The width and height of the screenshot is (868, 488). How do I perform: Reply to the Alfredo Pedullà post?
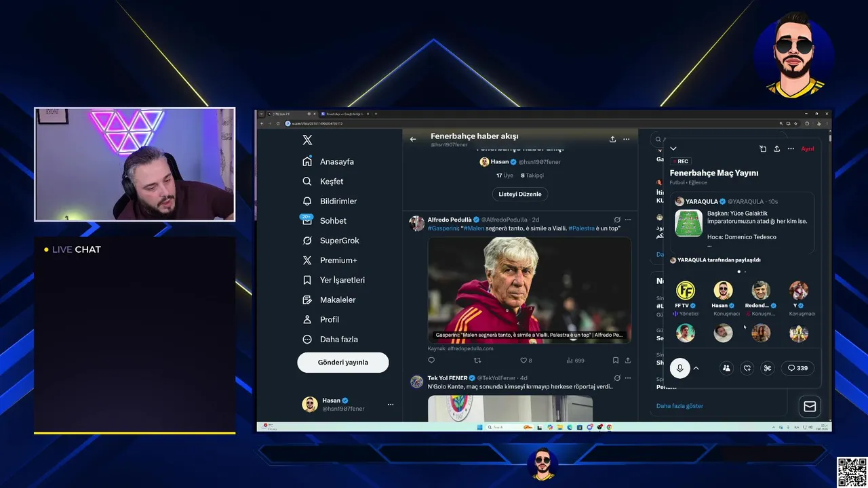point(431,361)
